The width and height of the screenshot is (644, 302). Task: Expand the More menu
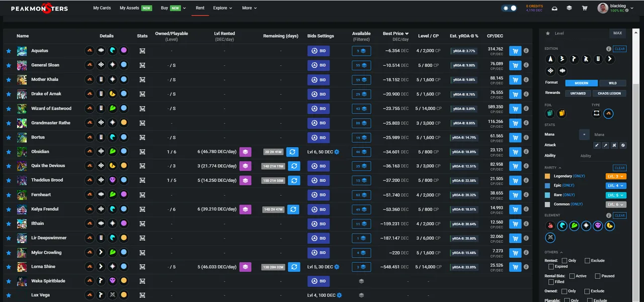(249, 8)
